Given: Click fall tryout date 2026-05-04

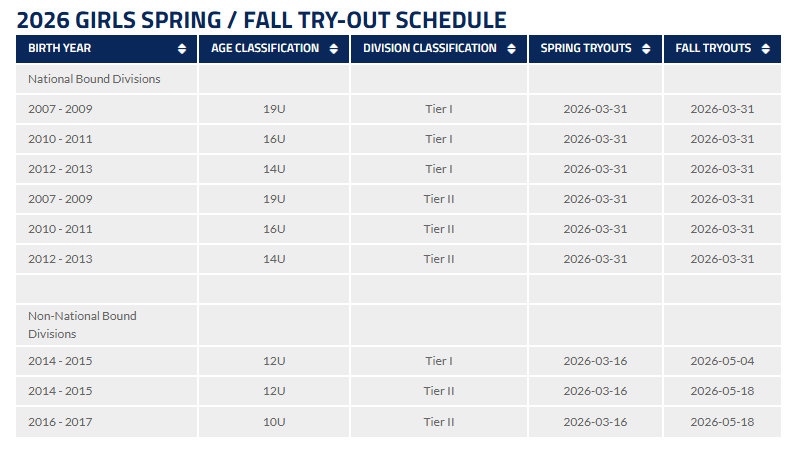Looking at the screenshot, I should coord(722,361).
